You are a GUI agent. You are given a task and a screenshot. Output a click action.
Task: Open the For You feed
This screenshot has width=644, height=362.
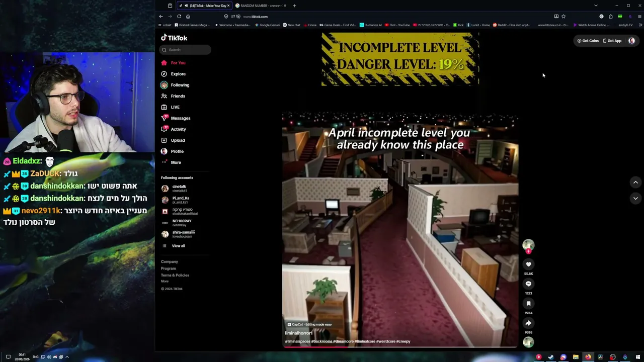pyautogui.click(x=174, y=63)
